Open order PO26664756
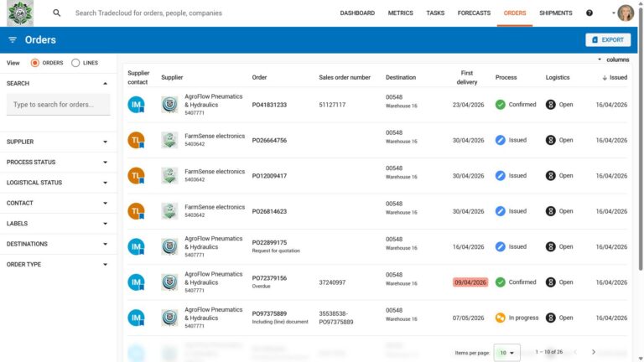The image size is (644, 362). [x=269, y=141]
